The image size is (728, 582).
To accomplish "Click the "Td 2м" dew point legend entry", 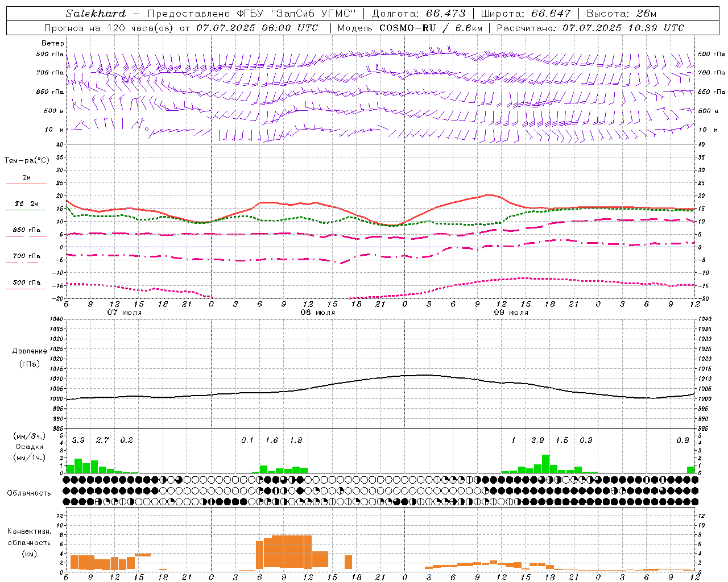I will 27,203.
